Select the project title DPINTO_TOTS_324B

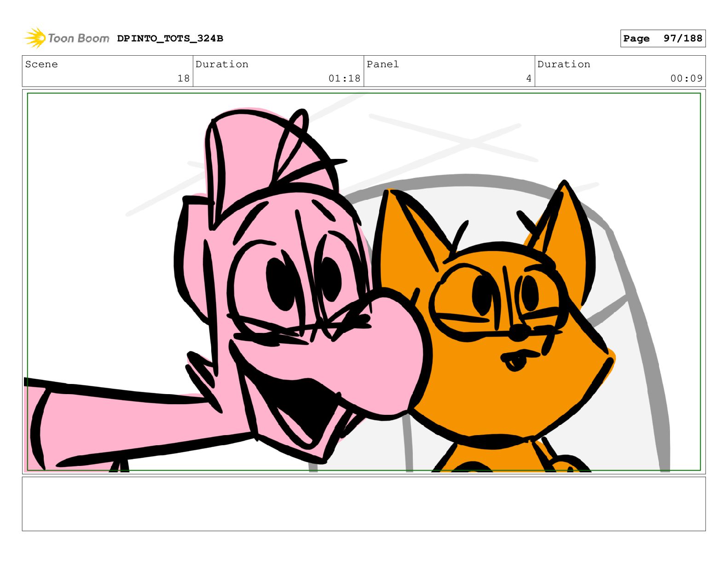click(170, 39)
